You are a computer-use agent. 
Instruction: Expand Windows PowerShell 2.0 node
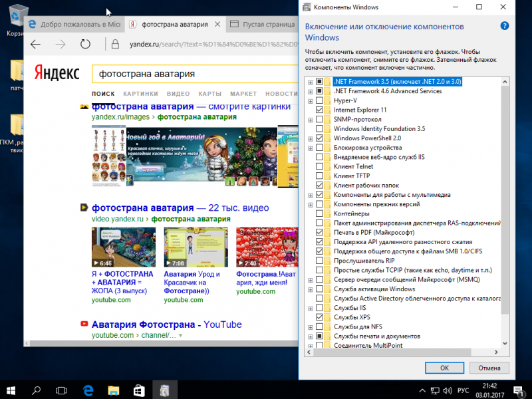311,139
